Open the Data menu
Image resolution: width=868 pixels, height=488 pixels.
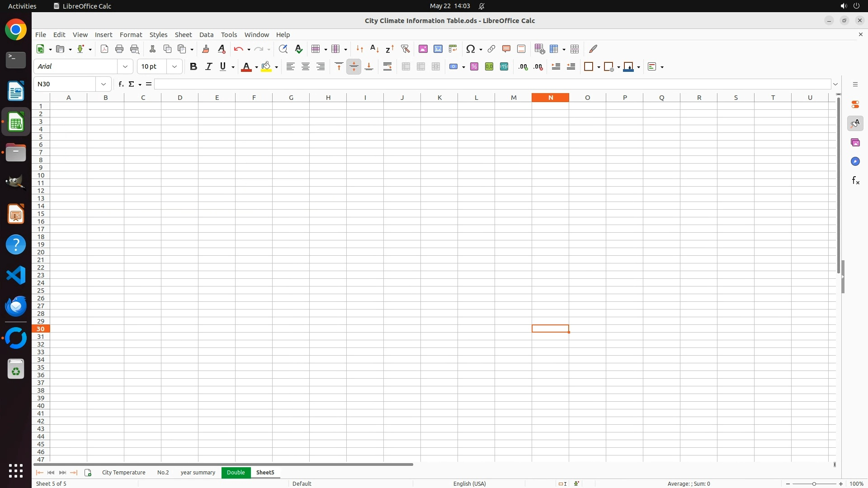click(206, 34)
